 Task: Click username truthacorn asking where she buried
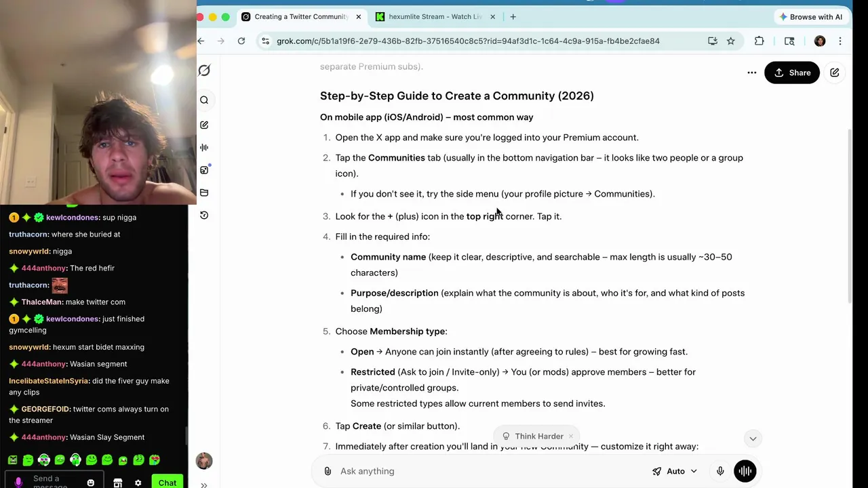click(28, 235)
